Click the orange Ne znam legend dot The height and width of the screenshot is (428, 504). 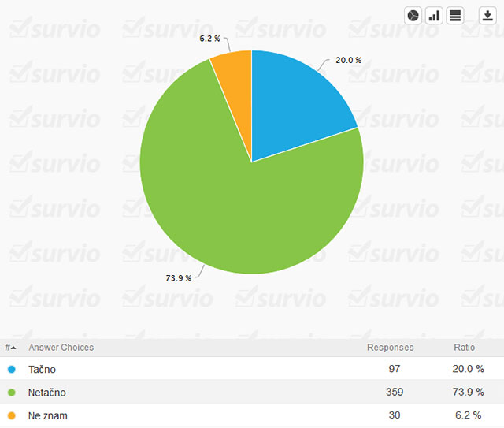click(x=11, y=415)
